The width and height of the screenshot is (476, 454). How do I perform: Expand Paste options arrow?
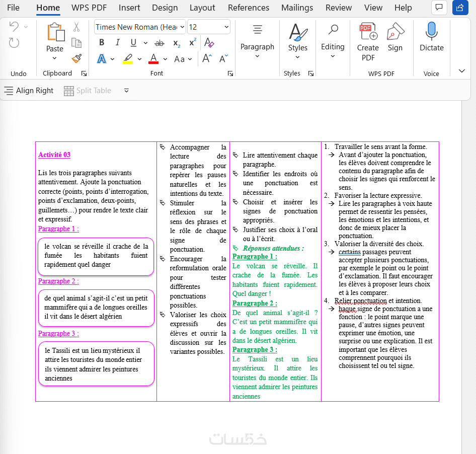pos(55,58)
